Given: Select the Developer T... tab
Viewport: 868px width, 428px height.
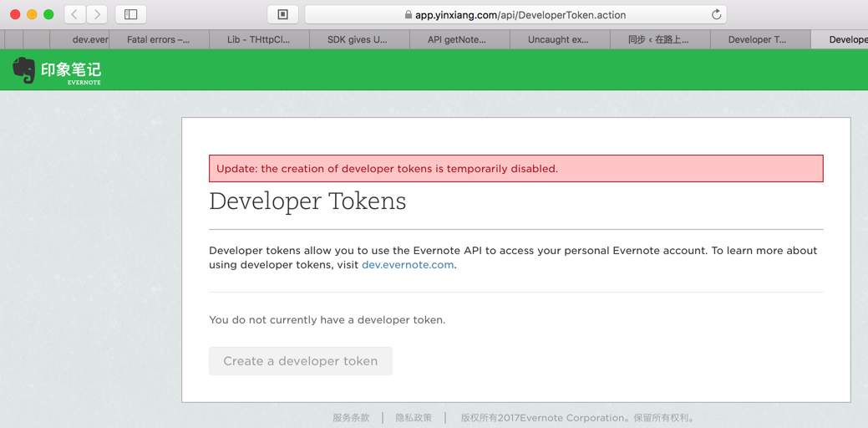Looking at the screenshot, I should [760, 40].
